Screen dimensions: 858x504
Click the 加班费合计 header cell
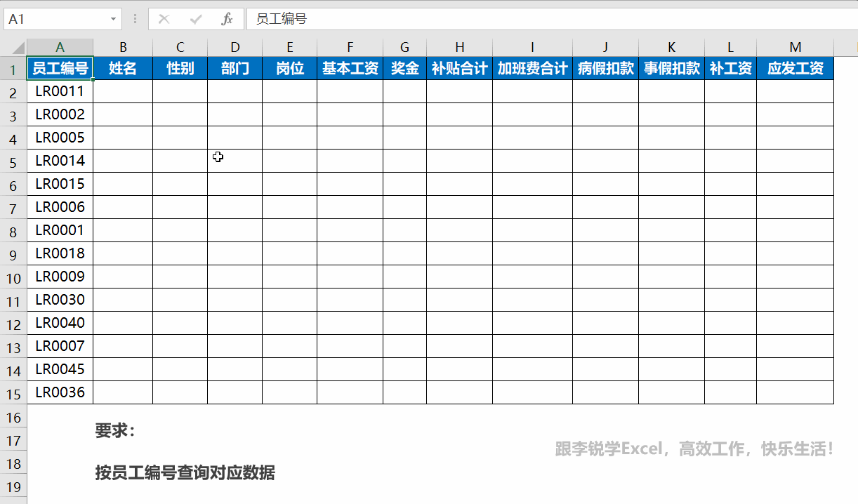pyautogui.click(x=533, y=68)
